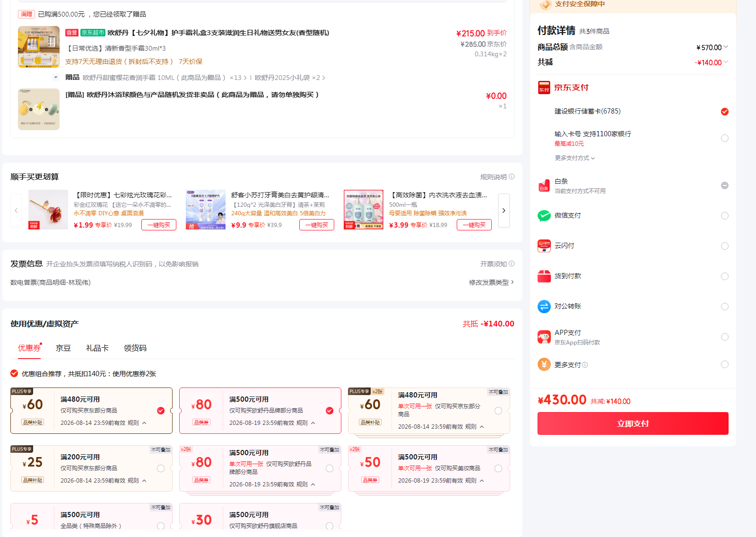The height and width of the screenshot is (537, 756).
Task: Expand 规则 on the selected PLUS ¥60 coupon
Action: coord(138,423)
